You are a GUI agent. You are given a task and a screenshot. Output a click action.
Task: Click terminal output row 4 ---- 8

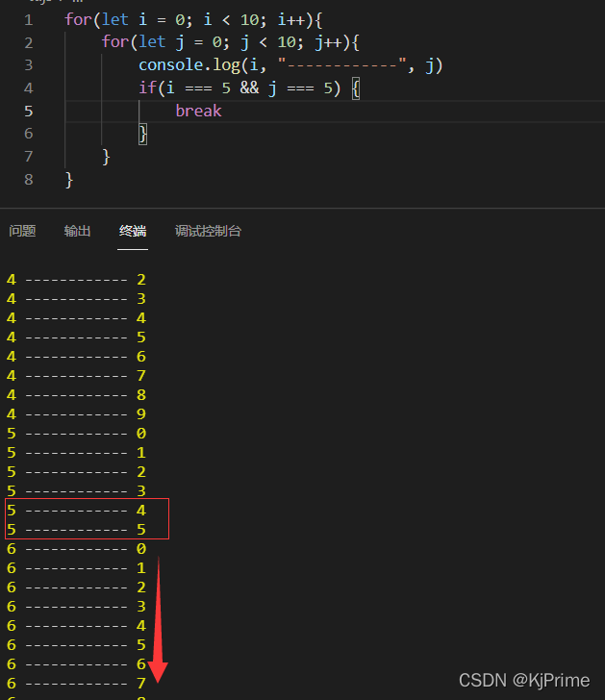click(76, 395)
